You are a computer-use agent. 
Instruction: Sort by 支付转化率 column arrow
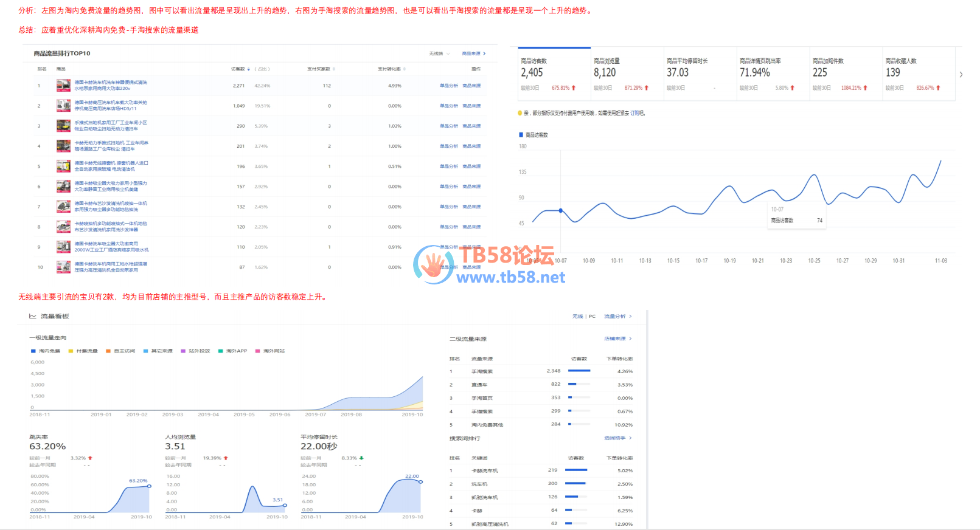point(405,69)
